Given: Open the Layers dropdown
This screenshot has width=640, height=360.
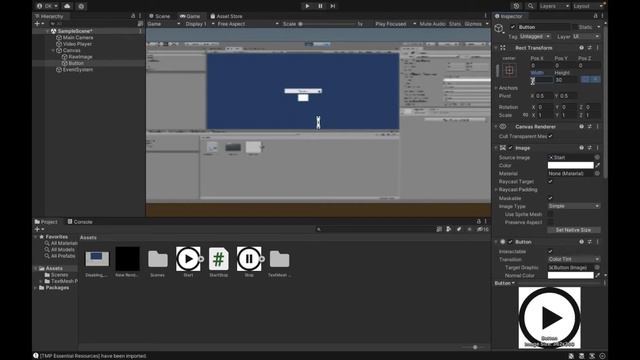Looking at the screenshot, I should (x=554, y=6).
